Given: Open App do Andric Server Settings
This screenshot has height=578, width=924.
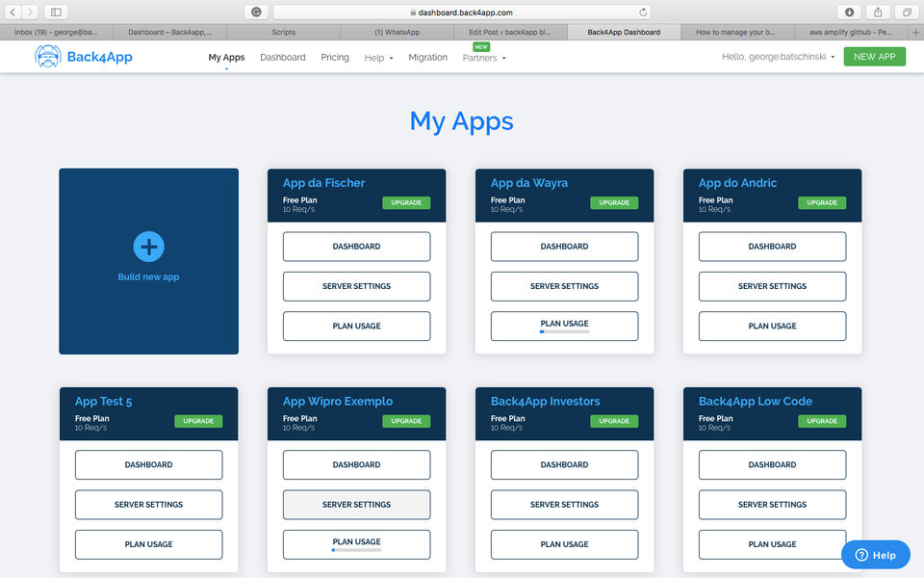Looking at the screenshot, I should (773, 286).
